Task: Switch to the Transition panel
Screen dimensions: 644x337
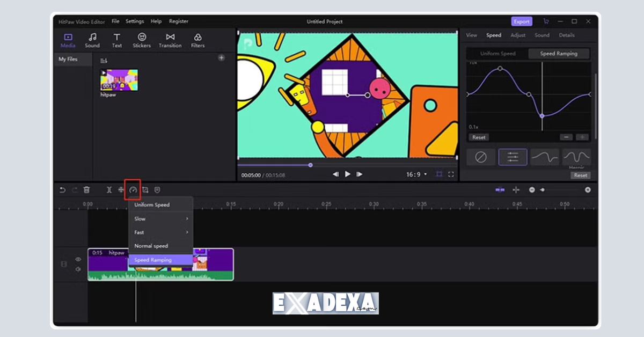Action: coord(170,40)
